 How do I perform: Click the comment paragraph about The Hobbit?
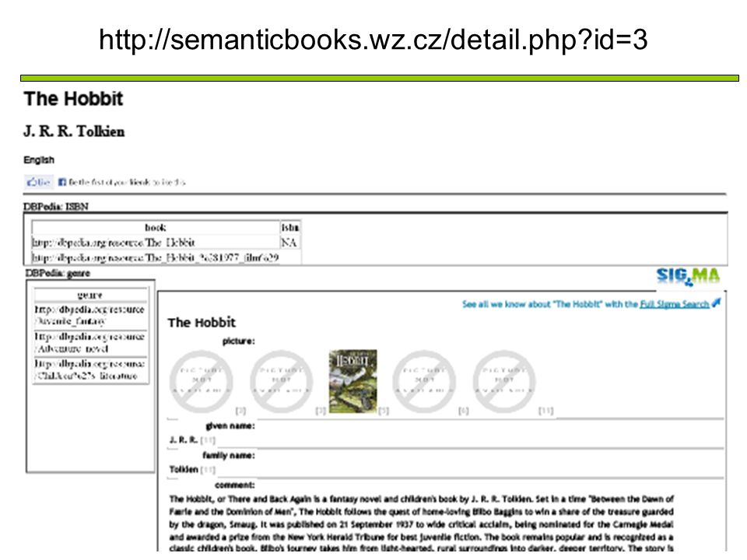click(421, 523)
